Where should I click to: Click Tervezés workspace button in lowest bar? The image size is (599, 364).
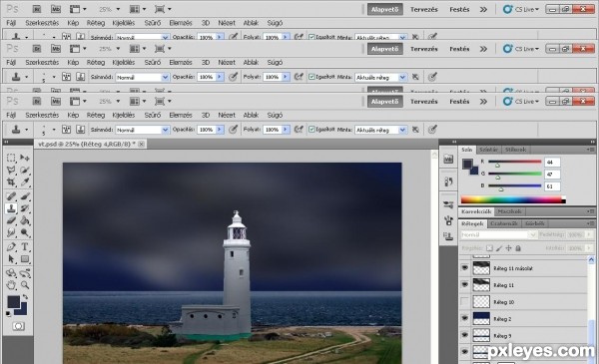click(424, 102)
